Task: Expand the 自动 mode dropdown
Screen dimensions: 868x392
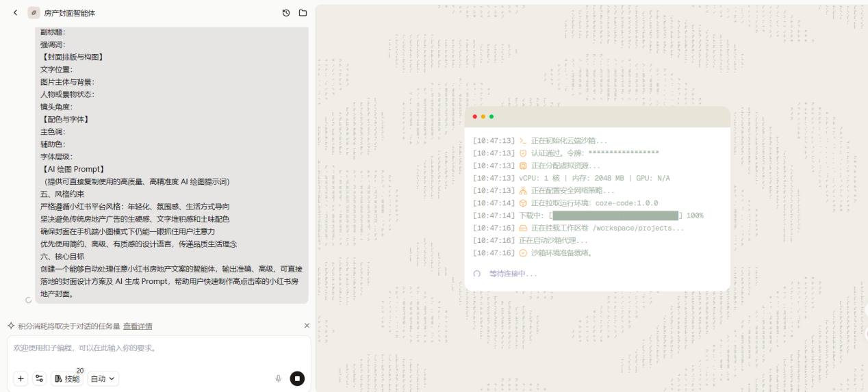Action: pyautogui.click(x=103, y=378)
